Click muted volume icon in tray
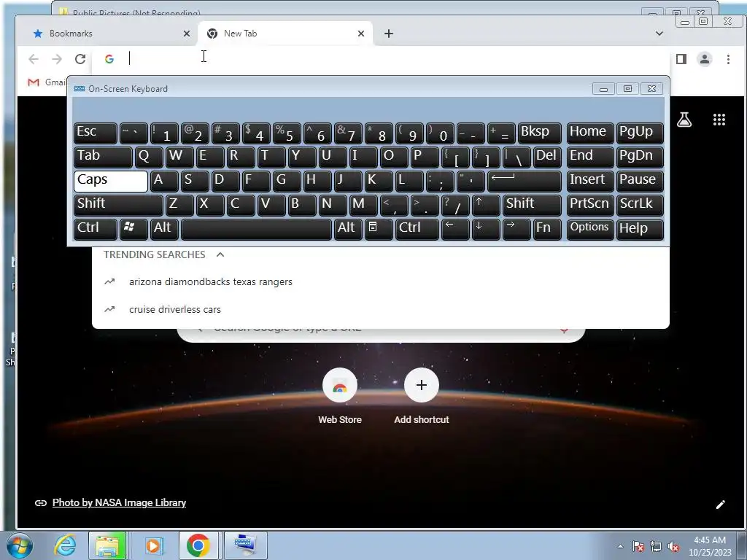 click(x=673, y=547)
